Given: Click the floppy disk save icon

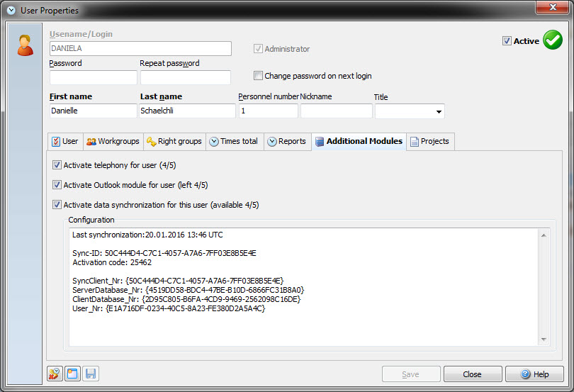Looking at the screenshot, I should (x=90, y=374).
